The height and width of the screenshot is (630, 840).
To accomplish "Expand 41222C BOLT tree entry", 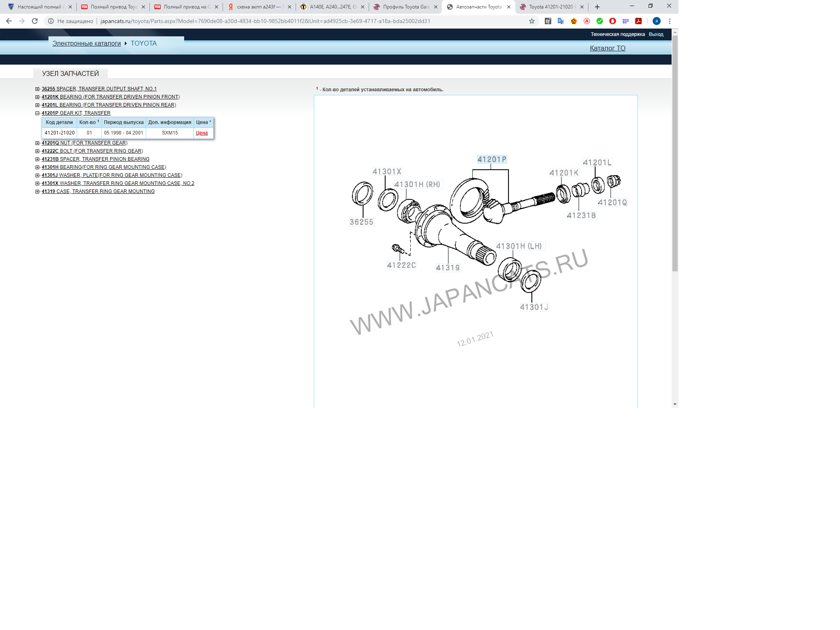I will pos(38,151).
